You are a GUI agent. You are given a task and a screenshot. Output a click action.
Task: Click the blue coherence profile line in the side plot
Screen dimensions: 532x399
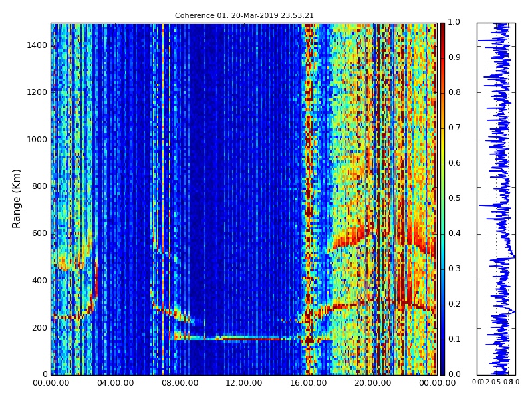(501, 198)
